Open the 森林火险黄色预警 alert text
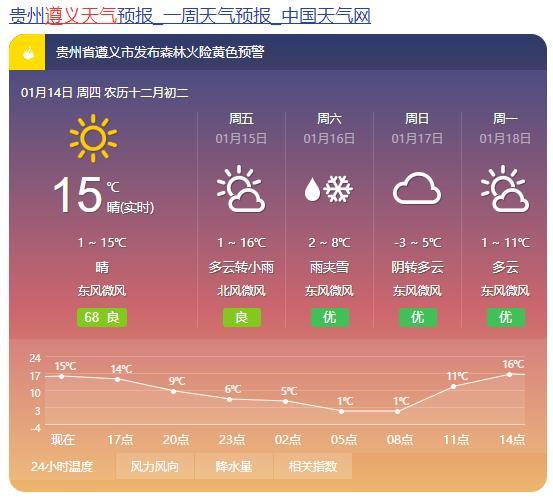553x501 pixels. coord(160,52)
